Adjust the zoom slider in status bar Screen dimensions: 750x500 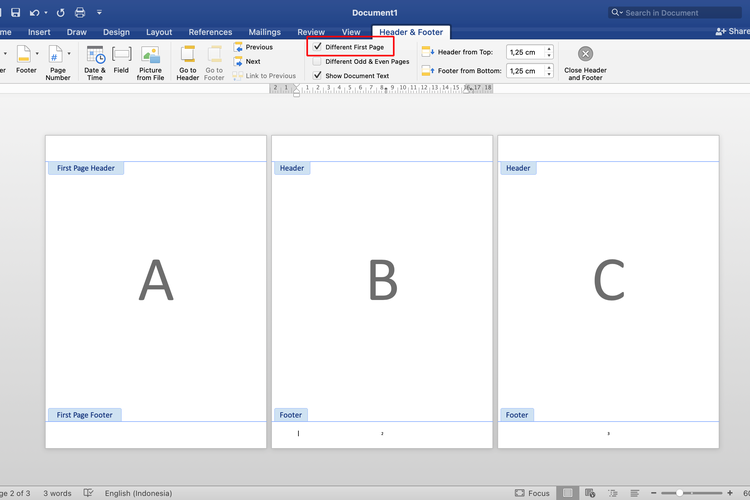(x=680, y=493)
